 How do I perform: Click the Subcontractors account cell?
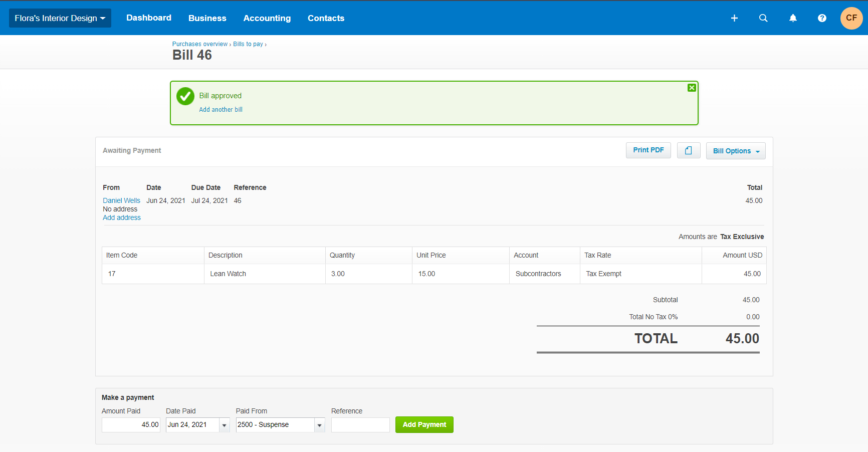[x=545, y=274]
